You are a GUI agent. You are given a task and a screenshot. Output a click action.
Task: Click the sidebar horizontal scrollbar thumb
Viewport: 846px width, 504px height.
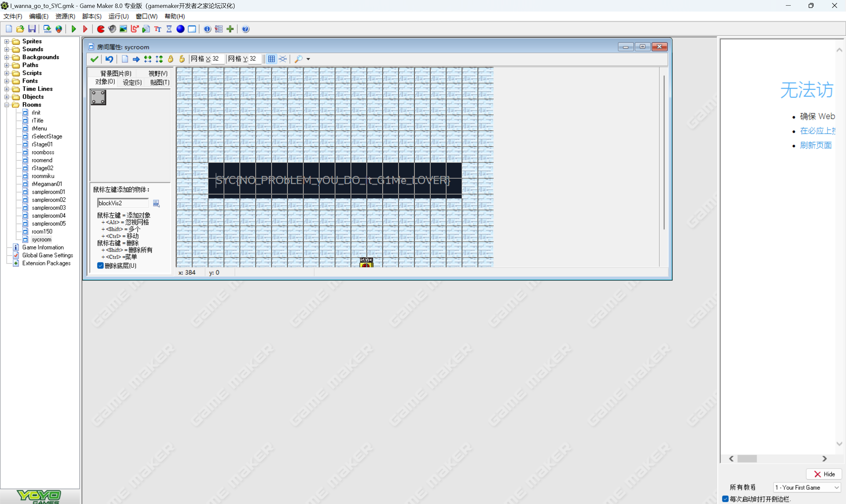747,458
